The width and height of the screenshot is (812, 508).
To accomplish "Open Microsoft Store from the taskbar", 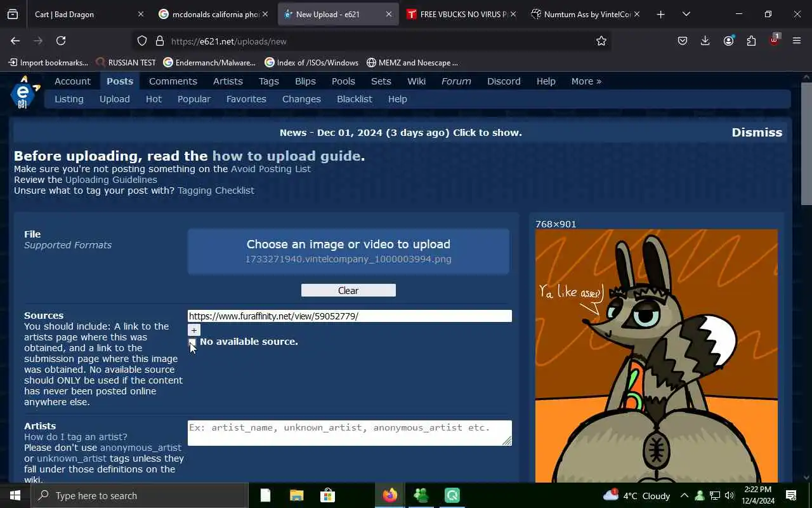I will (327, 495).
